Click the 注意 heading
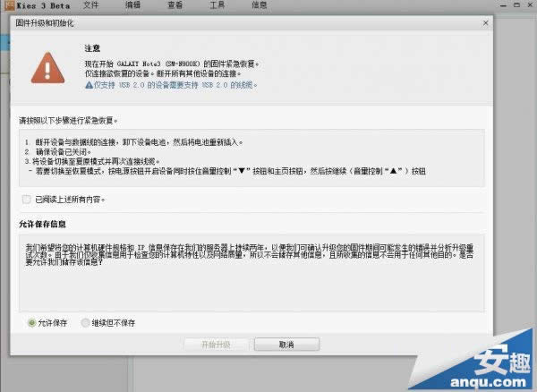Image resolution: width=537 pixels, height=392 pixels. [92, 48]
